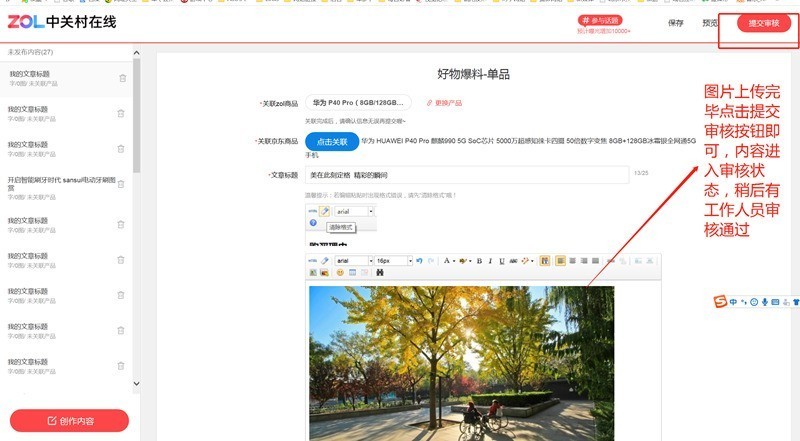Select align right
The height and width of the screenshot is (441, 800).
click(584, 261)
